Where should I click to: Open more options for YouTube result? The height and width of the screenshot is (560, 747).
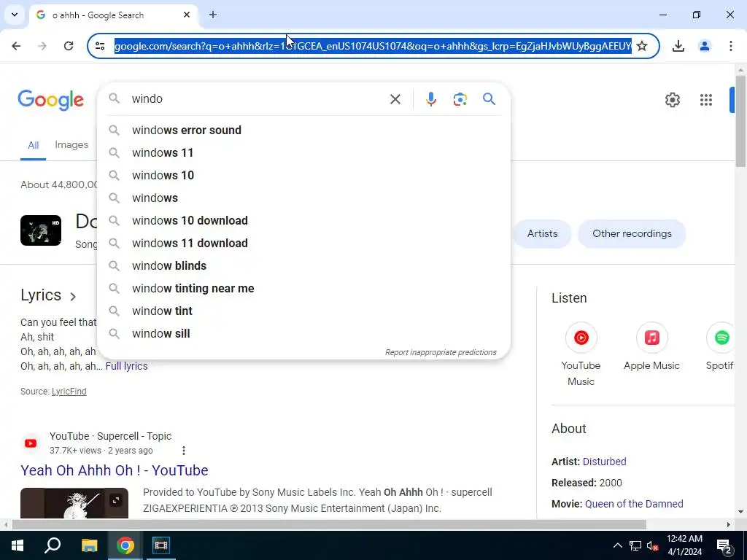click(x=183, y=451)
